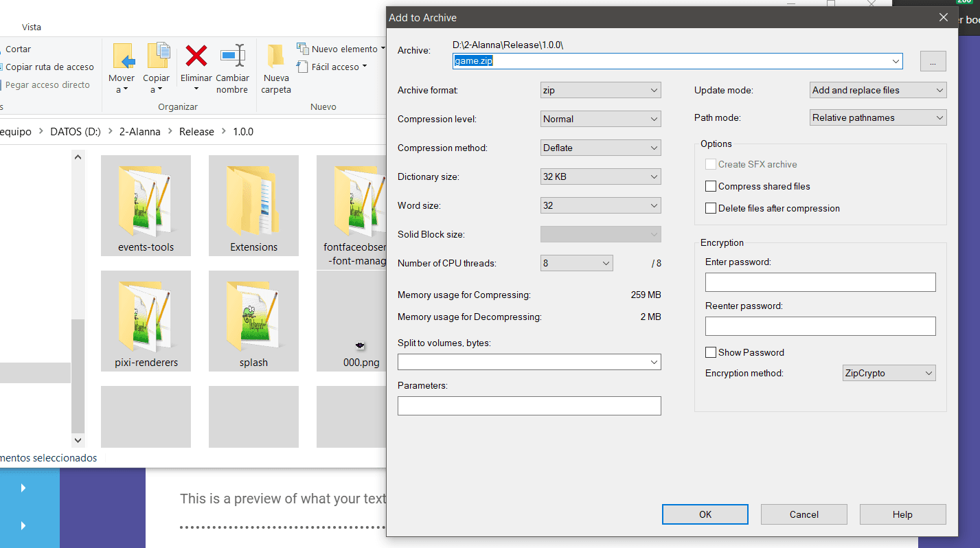Viewport: 980px width, 548px height.
Task: Click the Mover a icon
Action: 122,56
